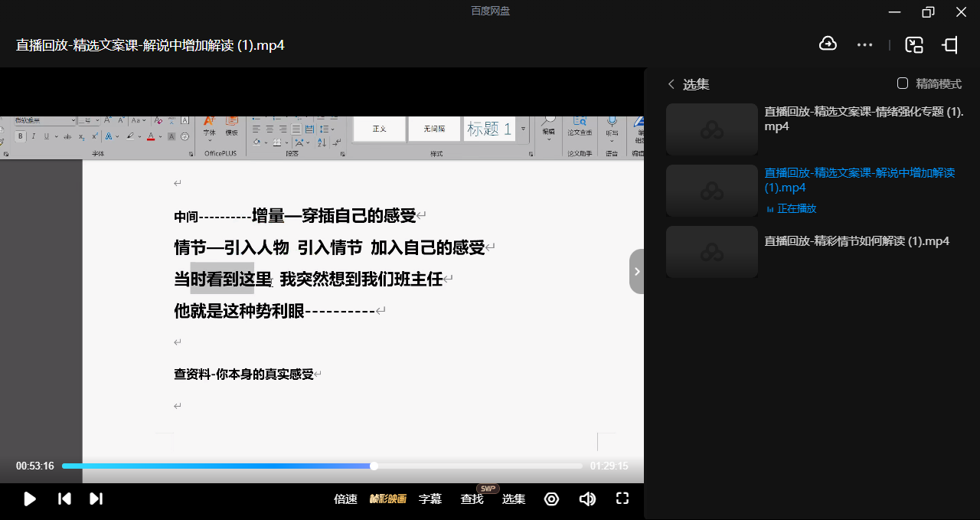Open the 查找 search feature
The width and height of the screenshot is (980, 520).
(472, 499)
